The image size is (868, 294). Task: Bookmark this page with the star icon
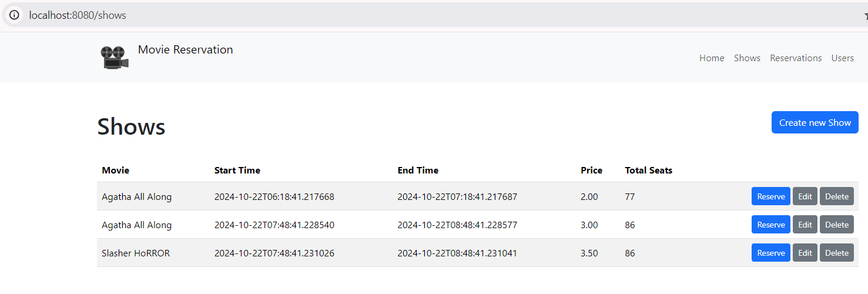point(865,16)
